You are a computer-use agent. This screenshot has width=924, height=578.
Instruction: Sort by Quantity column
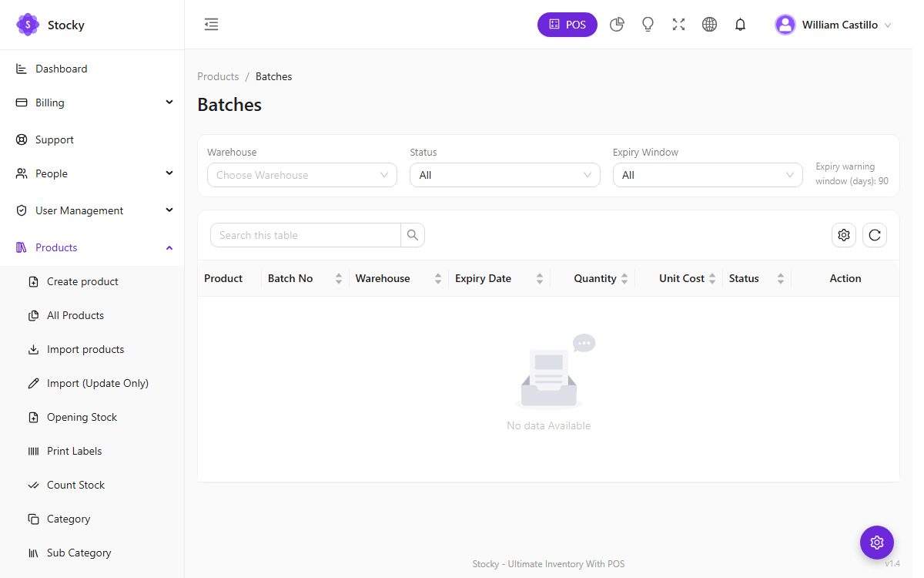pos(593,278)
